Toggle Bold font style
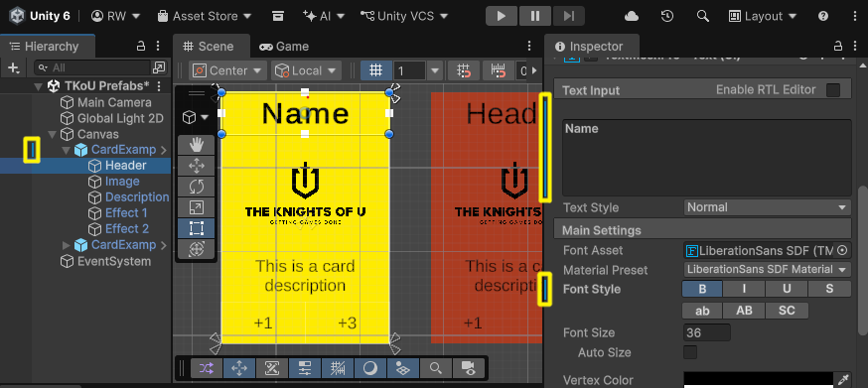This screenshot has height=388, width=868. pos(702,289)
